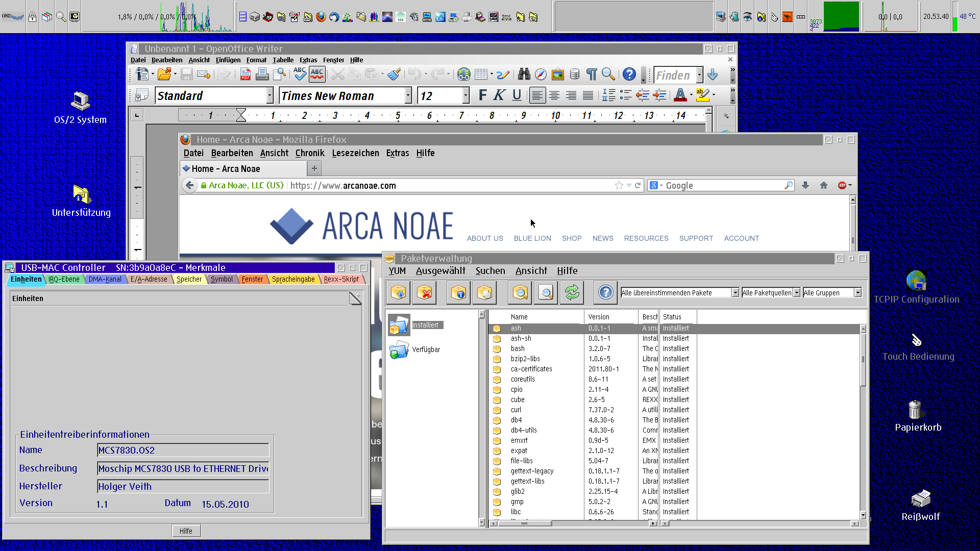
Task: Select left alignment in Writer
Action: click(537, 95)
